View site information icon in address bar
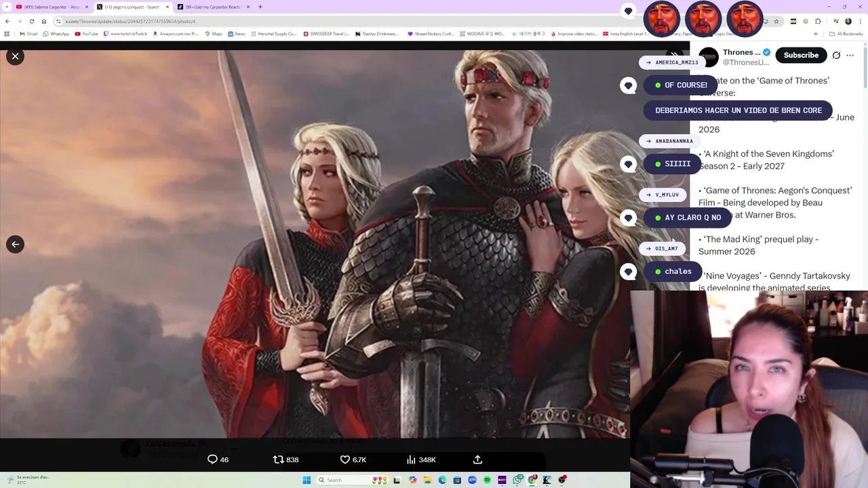Screen dimensions: 868x488 [59, 21]
